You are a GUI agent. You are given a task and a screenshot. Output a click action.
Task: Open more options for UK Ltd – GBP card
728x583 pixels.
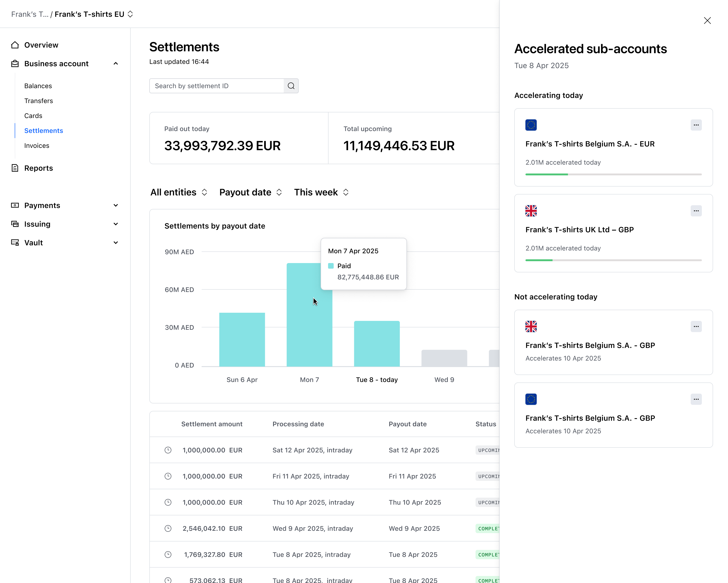[x=696, y=211]
